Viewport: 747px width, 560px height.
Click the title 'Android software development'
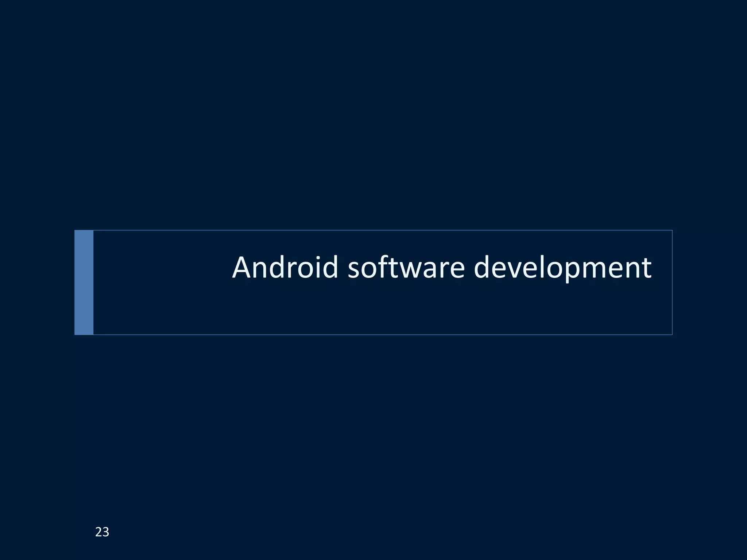(x=442, y=268)
